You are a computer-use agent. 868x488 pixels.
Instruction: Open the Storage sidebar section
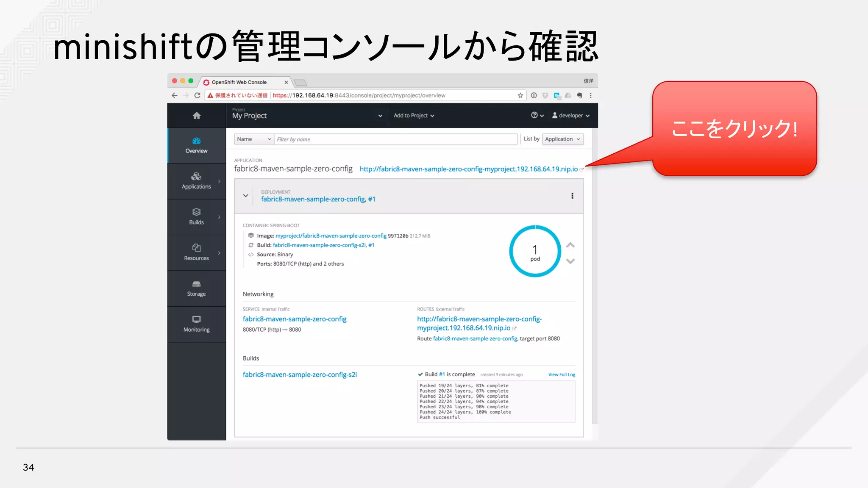(197, 288)
